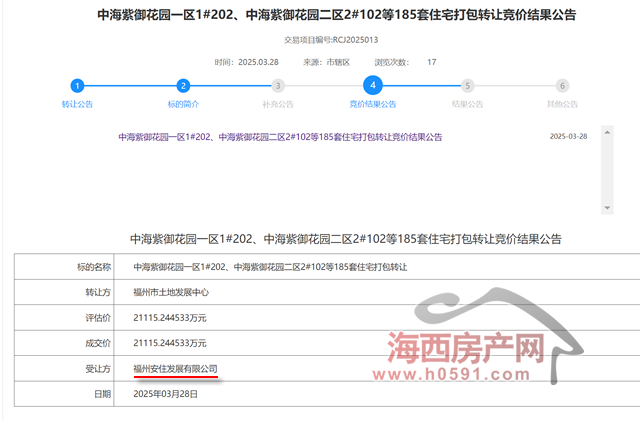Select 福州市土地发展中心 transferor cell
Image resolution: width=640 pixels, height=421 pixels.
click(171, 292)
